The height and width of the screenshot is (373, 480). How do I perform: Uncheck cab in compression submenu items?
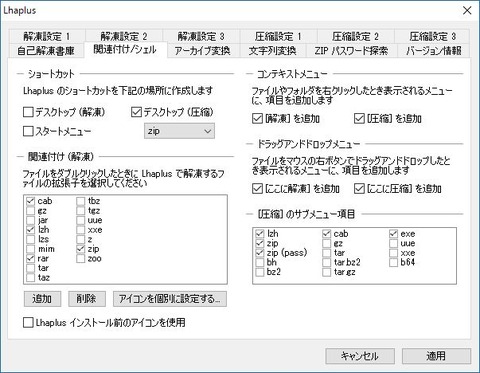pyautogui.click(x=327, y=234)
